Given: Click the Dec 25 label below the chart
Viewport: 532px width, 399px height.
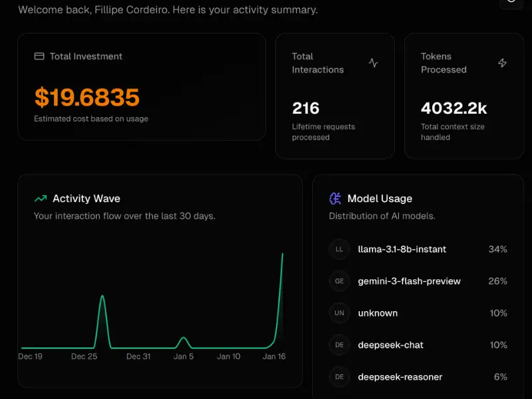Looking at the screenshot, I should (83, 356).
